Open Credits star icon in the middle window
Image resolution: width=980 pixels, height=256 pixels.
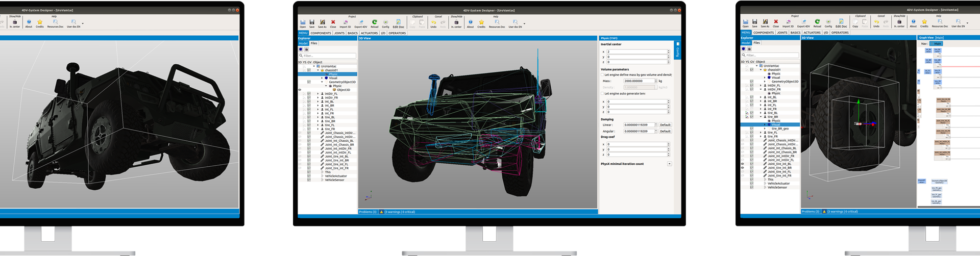481,22
